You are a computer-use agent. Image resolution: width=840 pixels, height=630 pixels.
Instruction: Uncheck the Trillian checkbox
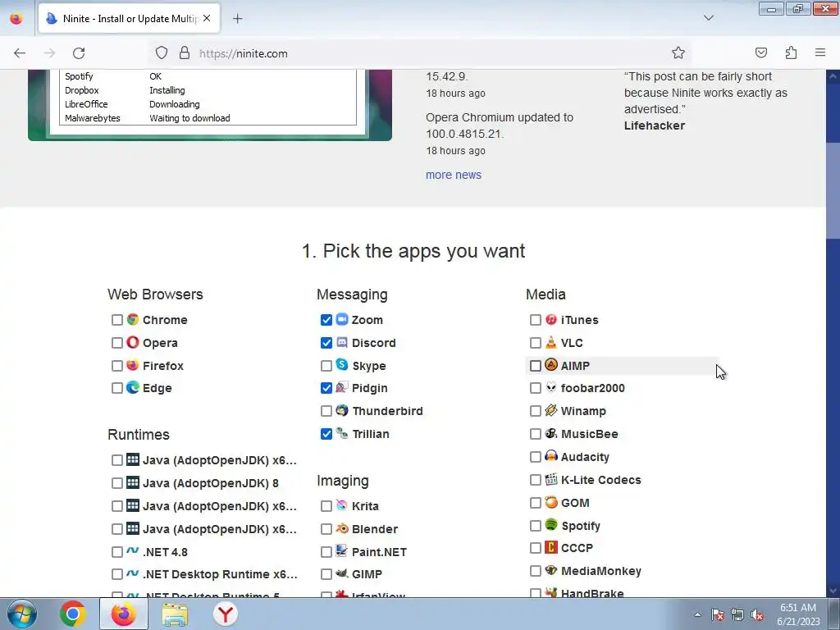[326, 434]
